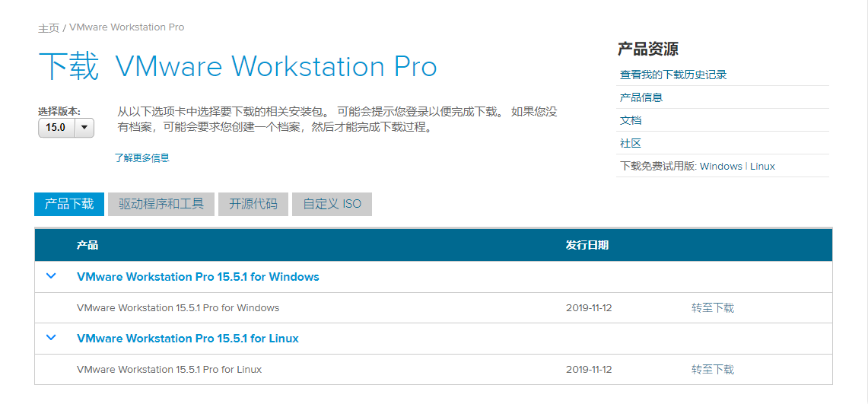Screen dimensions: 868x404
Task: Go to the 主页 breadcrumb link
Action: (49, 27)
